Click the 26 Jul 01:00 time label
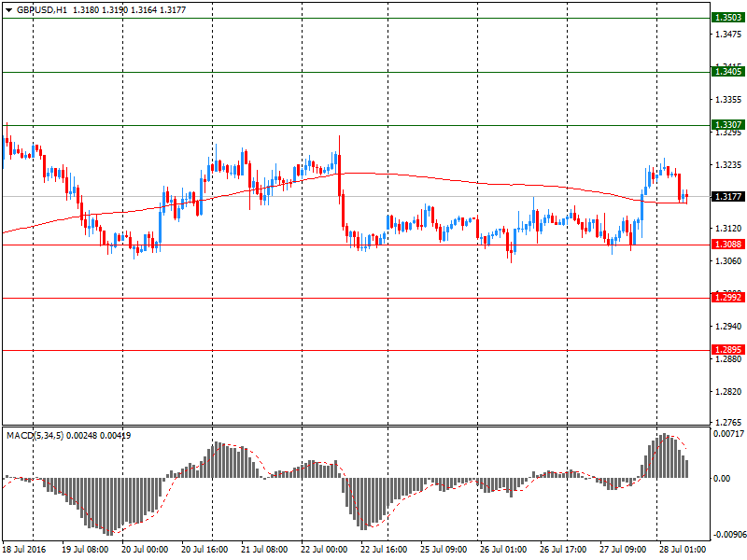747x560 pixels. tap(503, 550)
